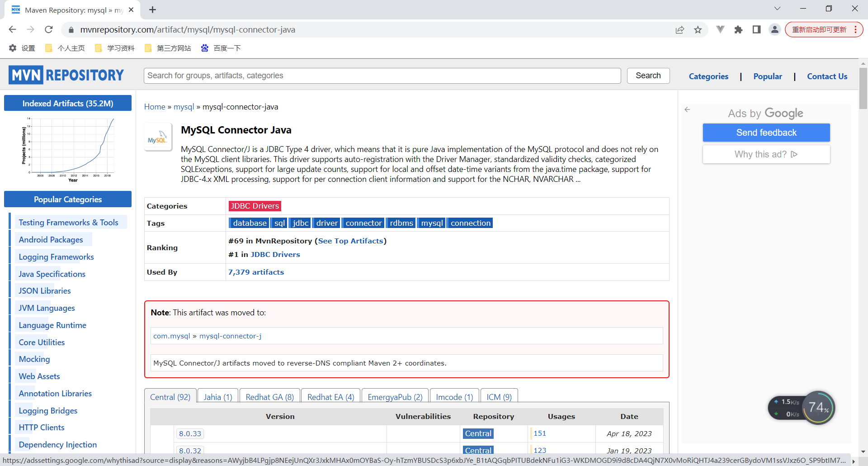Open Dependency Injection category
This screenshot has width=868, height=466.
pos(58,444)
